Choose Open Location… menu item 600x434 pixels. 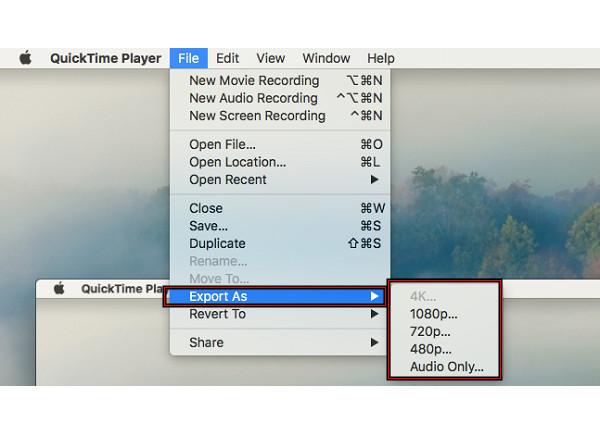click(237, 162)
